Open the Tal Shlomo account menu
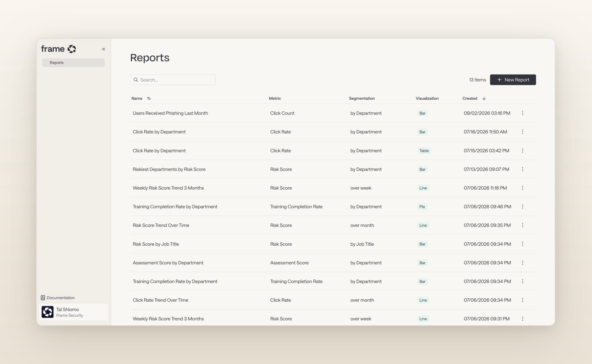Image resolution: width=592 pixels, height=364 pixels. point(73,312)
